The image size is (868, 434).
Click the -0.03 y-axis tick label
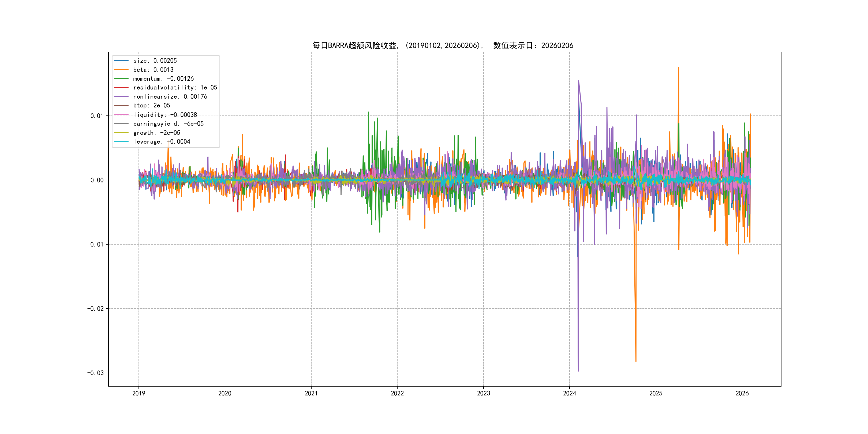point(95,373)
